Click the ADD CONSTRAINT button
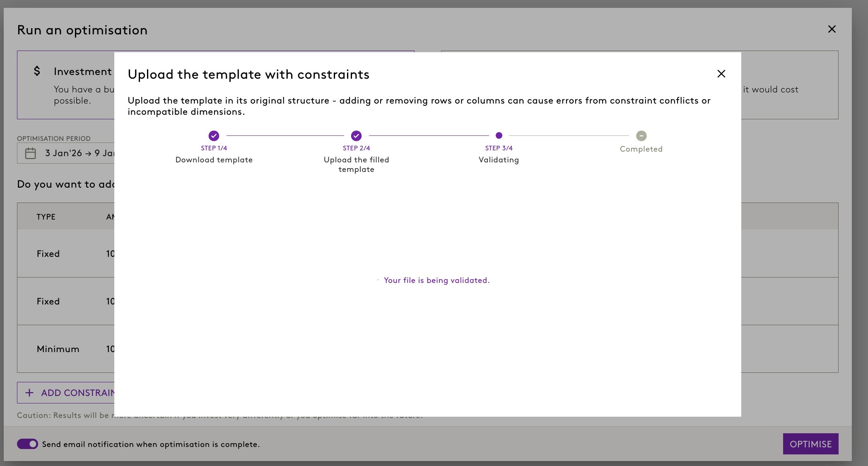Screen dimensions: 868x466 coord(70,393)
